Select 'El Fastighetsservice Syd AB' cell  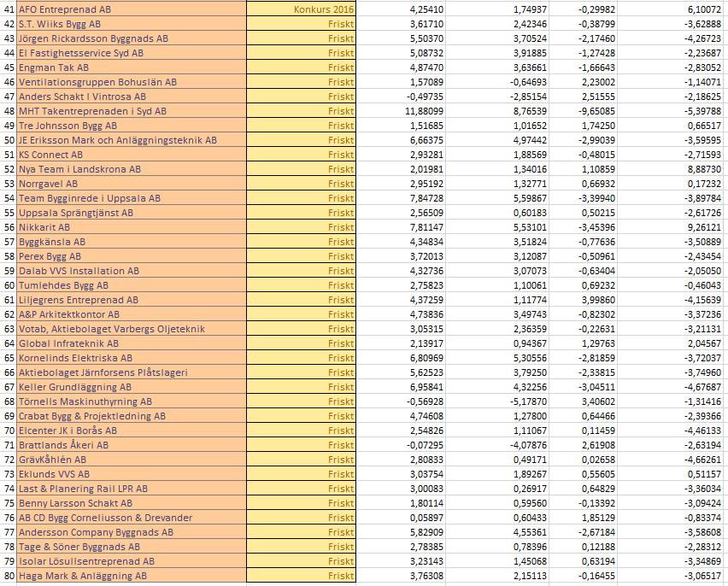(x=132, y=53)
